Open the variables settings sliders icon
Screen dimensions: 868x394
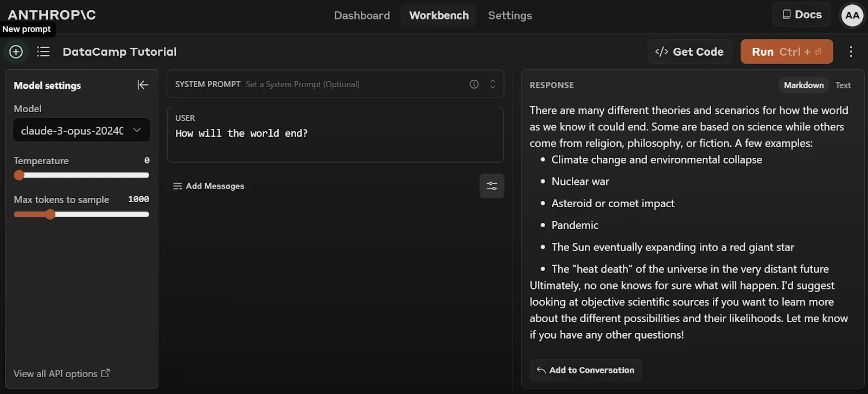point(492,186)
